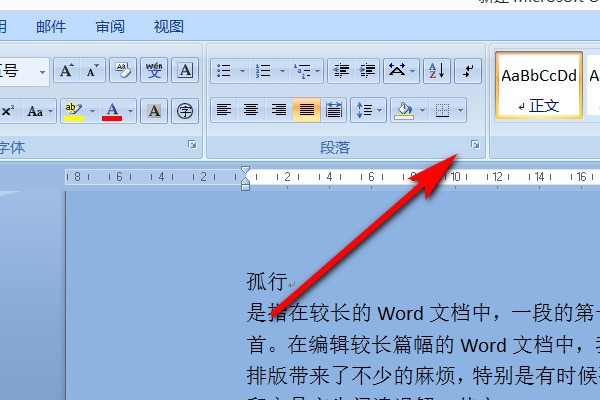Apply the red font color
This screenshot has height=400, width=600.
[x=112, y=110]
